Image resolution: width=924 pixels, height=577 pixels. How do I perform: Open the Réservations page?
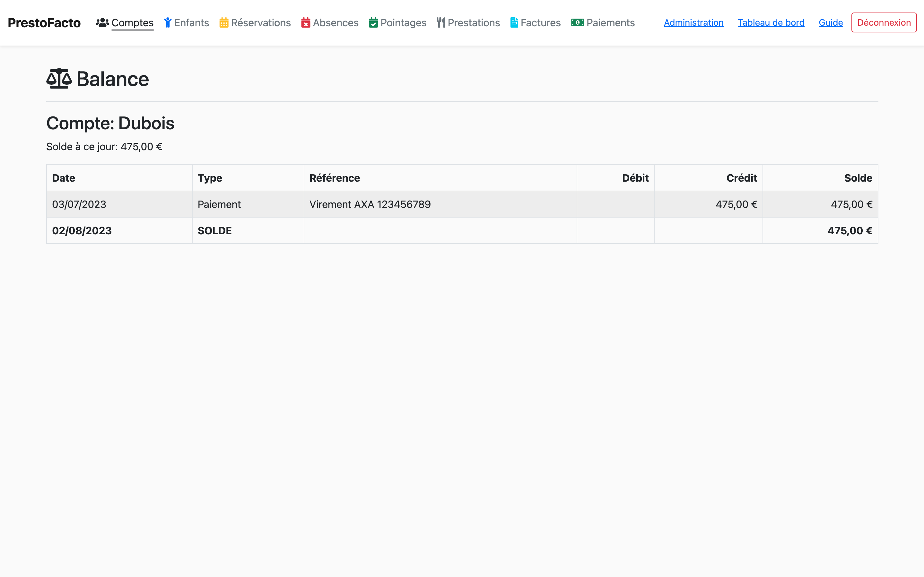pyautogui.click(x=261, y=23)
